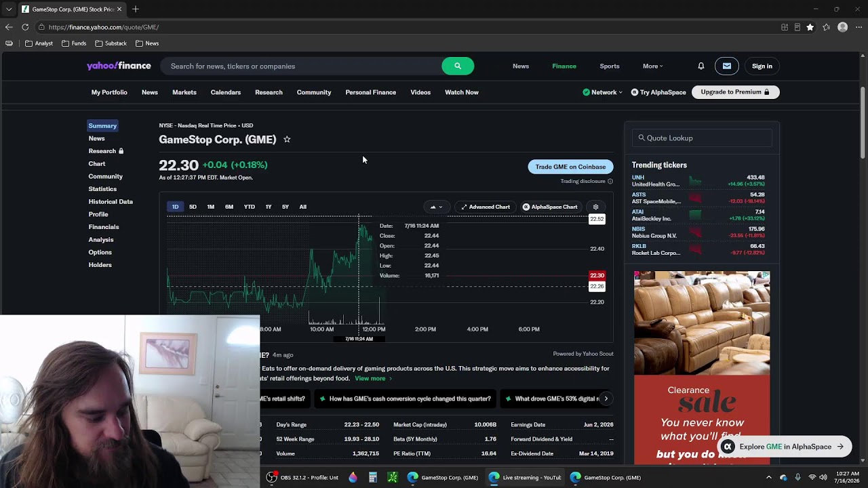
Task: Close the GameStop browser tab
Action: (119, 9)
